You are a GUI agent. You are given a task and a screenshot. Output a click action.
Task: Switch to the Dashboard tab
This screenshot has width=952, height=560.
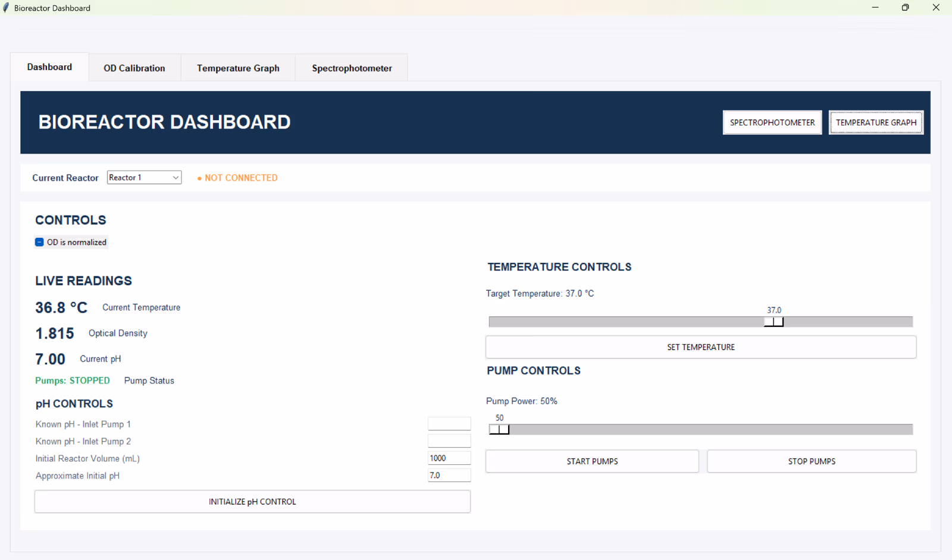pyautogui.click(x=49, y=67)
